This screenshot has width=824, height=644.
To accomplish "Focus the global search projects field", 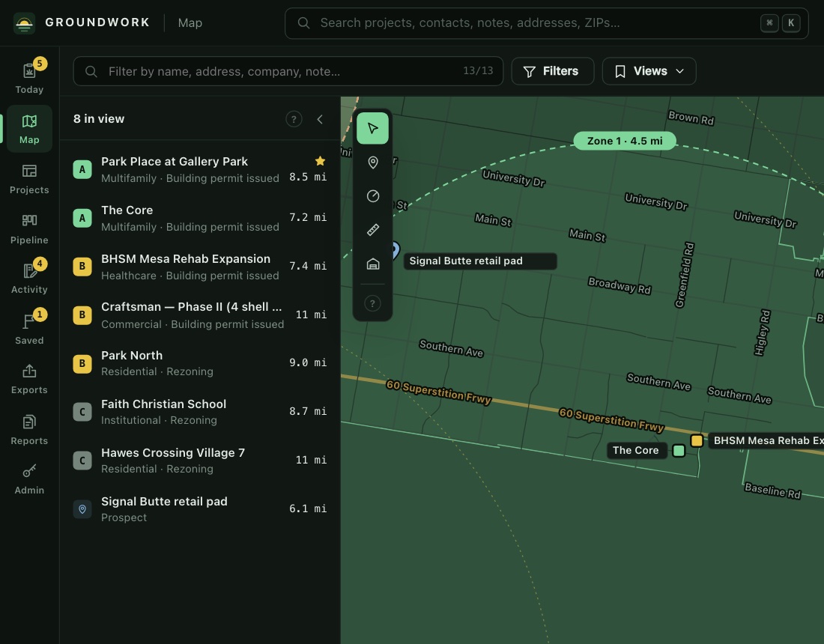I will (547, 23).
